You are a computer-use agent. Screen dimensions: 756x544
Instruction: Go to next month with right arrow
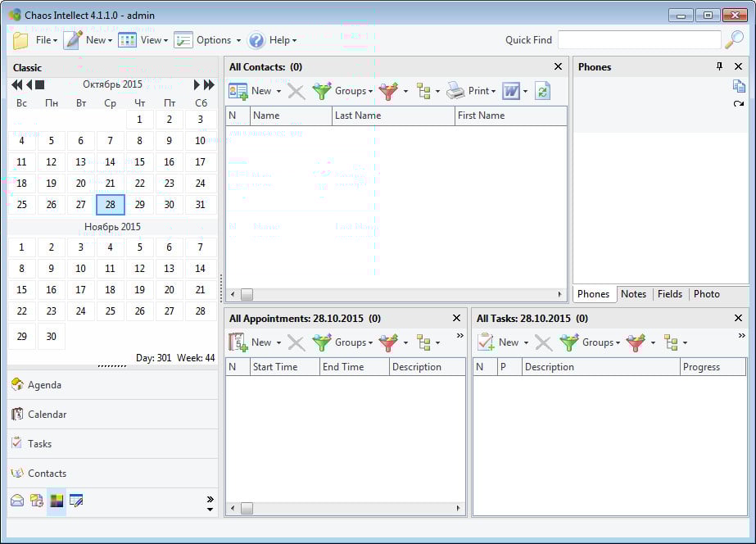click(x=197, y=84)
